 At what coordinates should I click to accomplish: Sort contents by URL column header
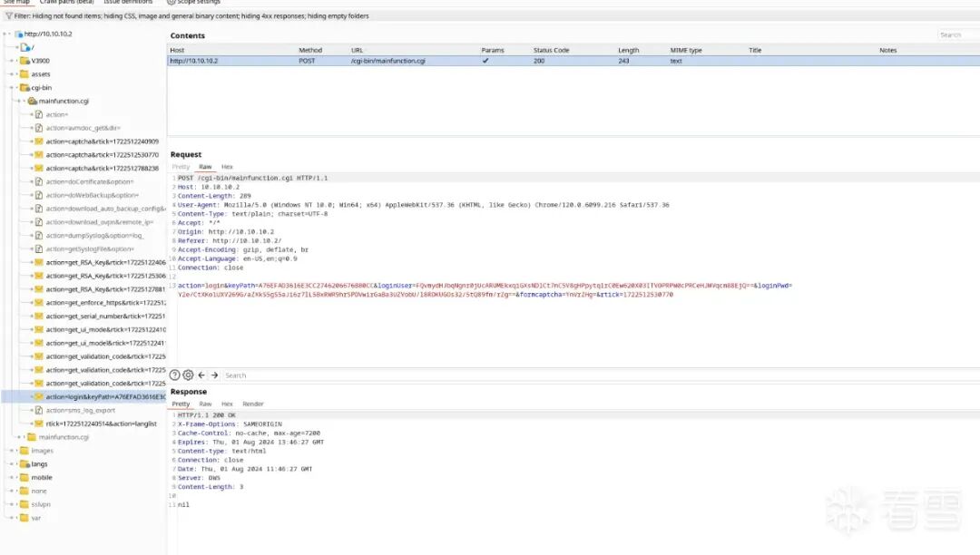[x=357, y=51]
